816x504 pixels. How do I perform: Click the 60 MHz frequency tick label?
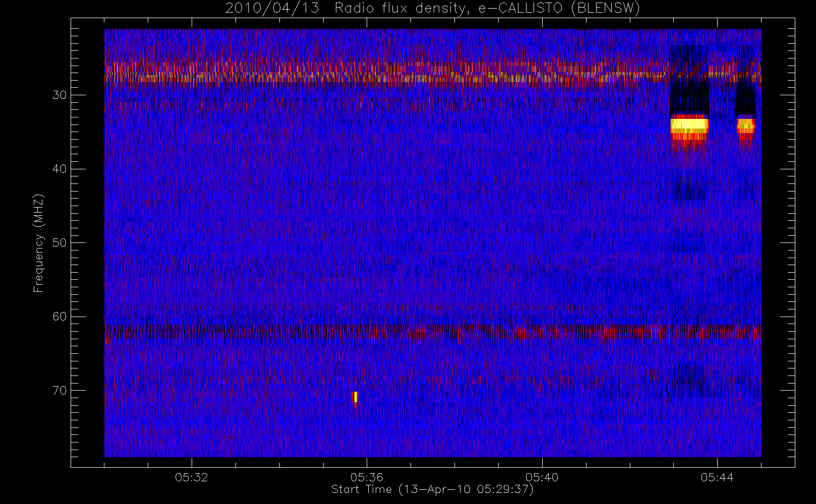tap(60, 317)
